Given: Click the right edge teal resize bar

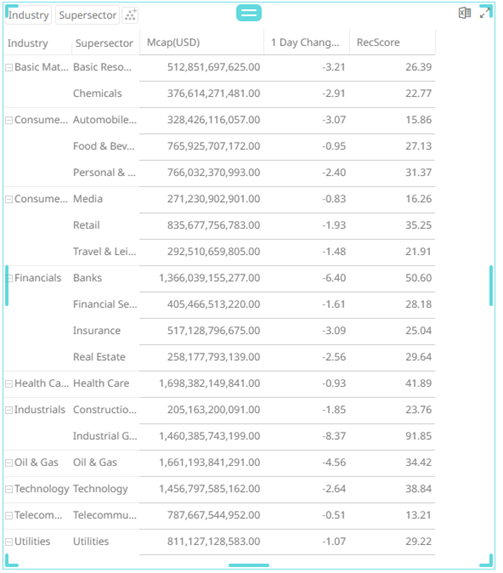Looking at the screenshot, I should click(491, 285).
